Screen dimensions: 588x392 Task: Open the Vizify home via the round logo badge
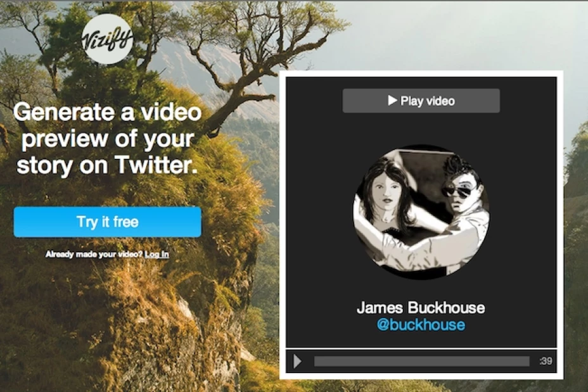[107, 40]
